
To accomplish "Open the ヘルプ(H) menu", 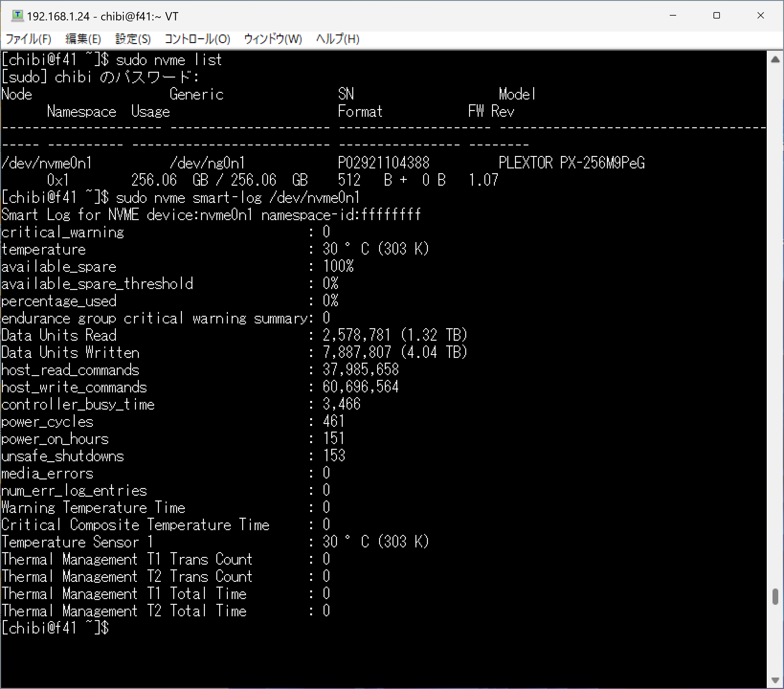I will tap(338, 39).
